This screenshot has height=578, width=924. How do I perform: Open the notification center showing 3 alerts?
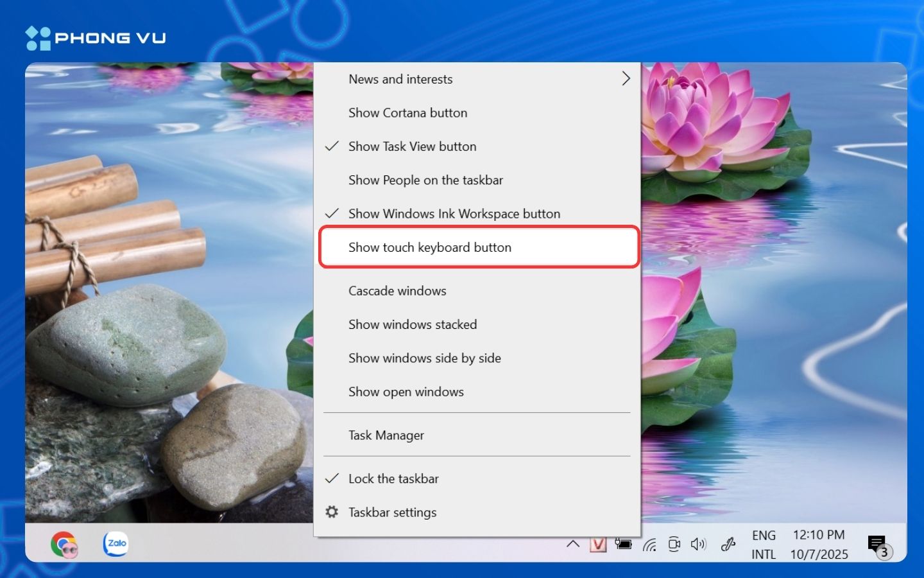877,544
